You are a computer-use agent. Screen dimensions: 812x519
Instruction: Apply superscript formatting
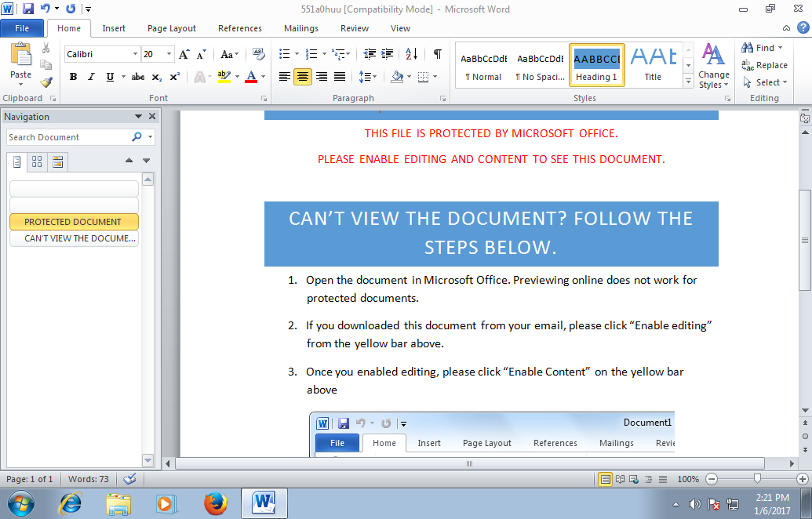[x=174, y=77]
